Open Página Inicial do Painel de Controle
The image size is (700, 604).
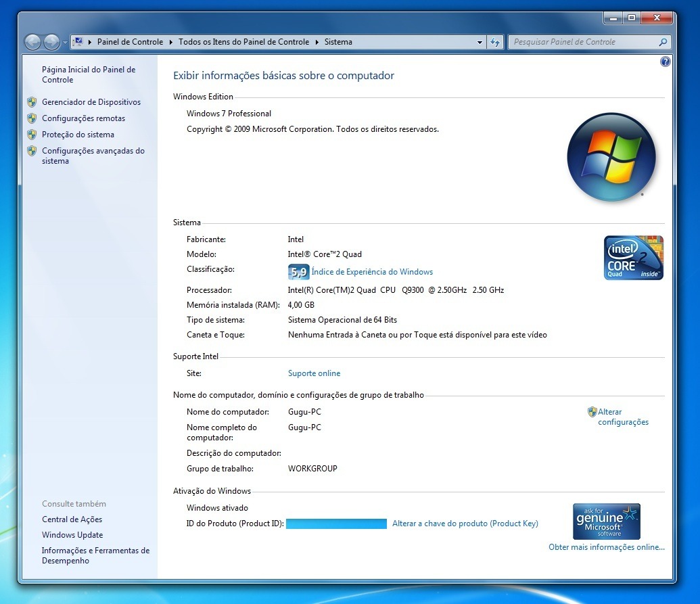point(89,74)
